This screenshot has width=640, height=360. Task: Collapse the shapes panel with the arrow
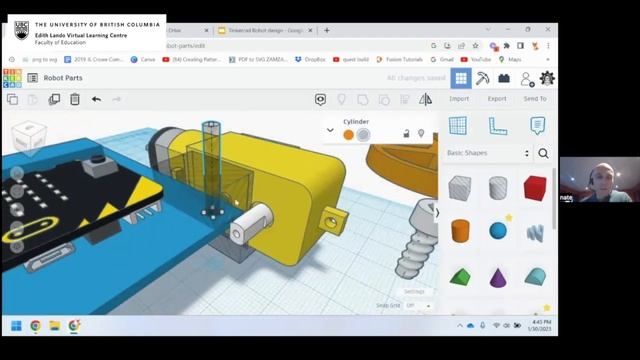(x=437, y=213)
